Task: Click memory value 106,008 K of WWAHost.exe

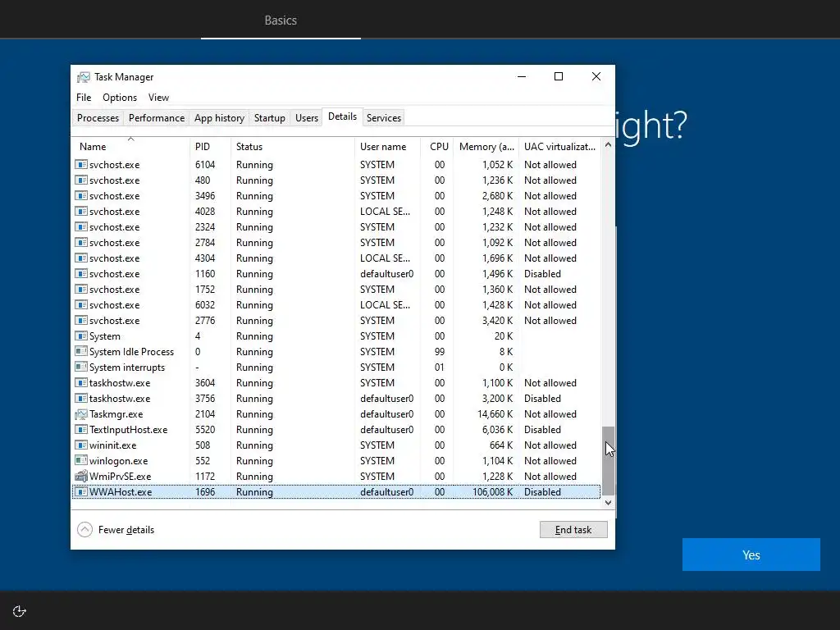Action: coord(492,492)
